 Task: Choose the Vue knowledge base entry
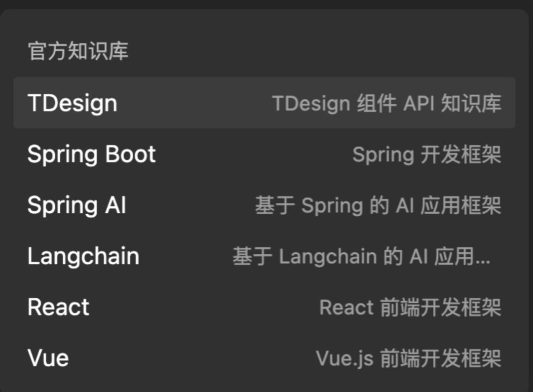pos(264,358)
